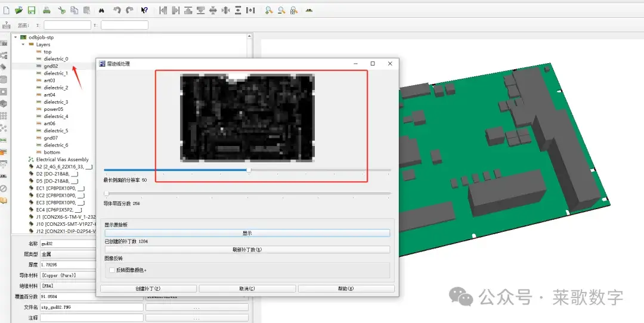Collapse the Layers tree node

[x=23, y=44]
